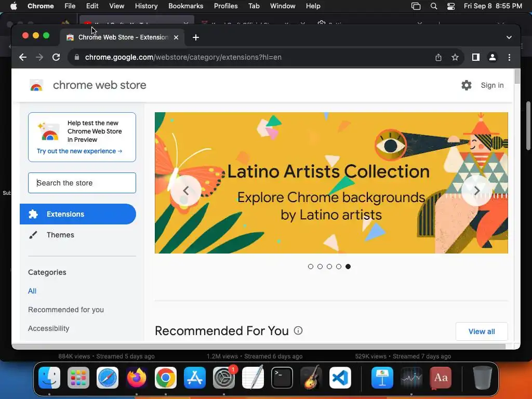Open Keynote from the Dock
Screen dimensions: 532x399
tap(382, 378)
